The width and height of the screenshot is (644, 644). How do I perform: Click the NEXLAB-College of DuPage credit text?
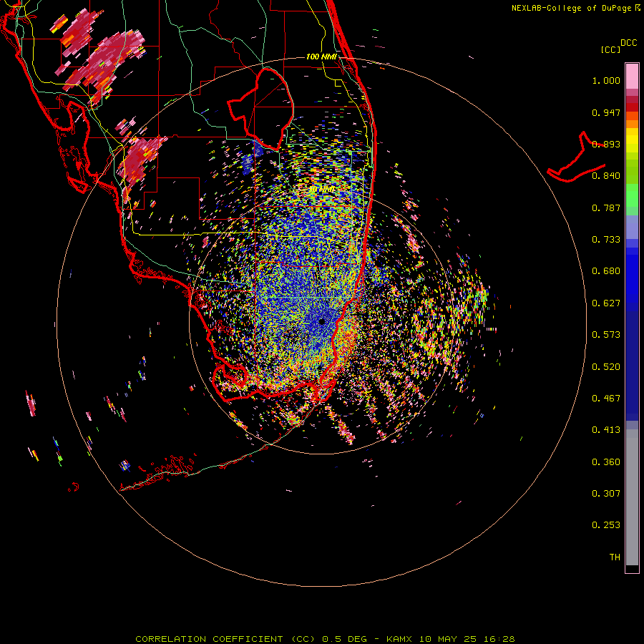pyautogui.click(x=571, y=8)
